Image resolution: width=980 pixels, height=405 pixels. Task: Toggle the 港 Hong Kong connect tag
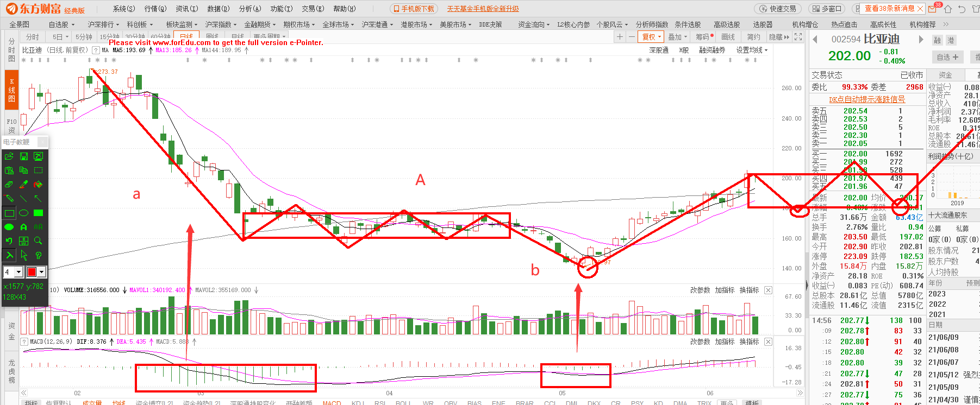point(951,40)
